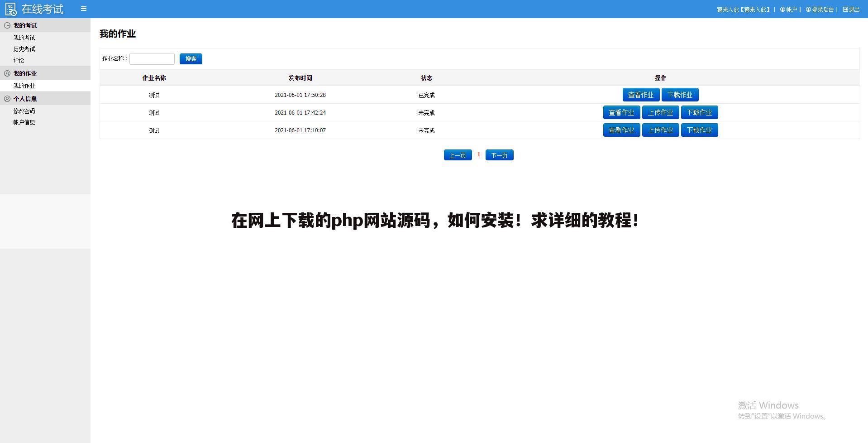Click the 退出 logout icon
This screenshot has width=868, height=443.
[845, 9]
